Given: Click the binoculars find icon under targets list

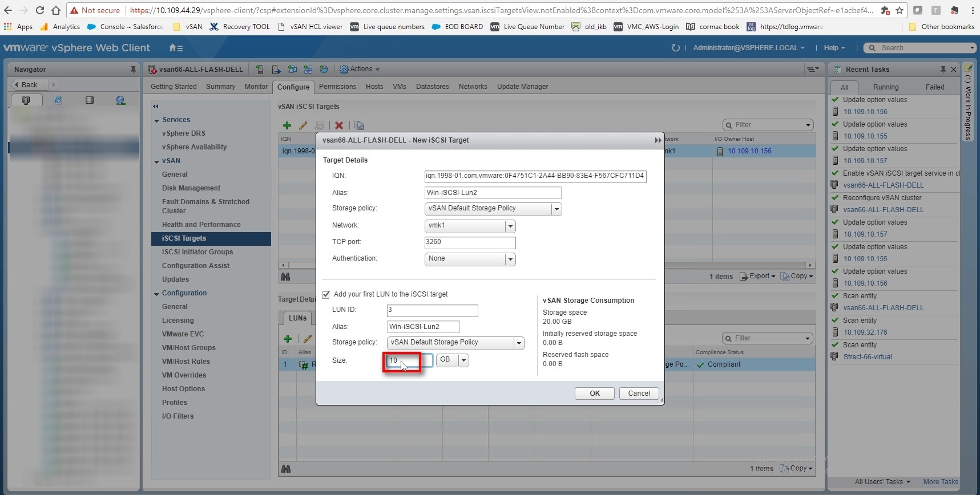Looking at the screenshot, I should 285,277.
